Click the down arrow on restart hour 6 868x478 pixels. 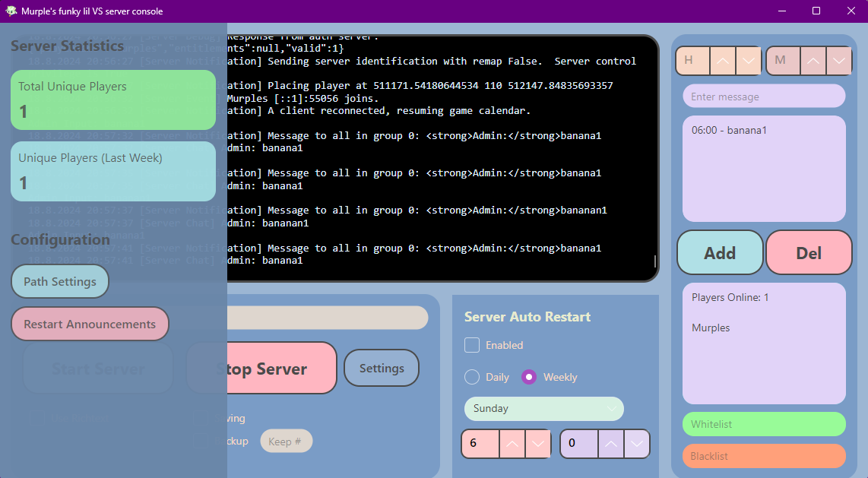(x=538, y=444)
